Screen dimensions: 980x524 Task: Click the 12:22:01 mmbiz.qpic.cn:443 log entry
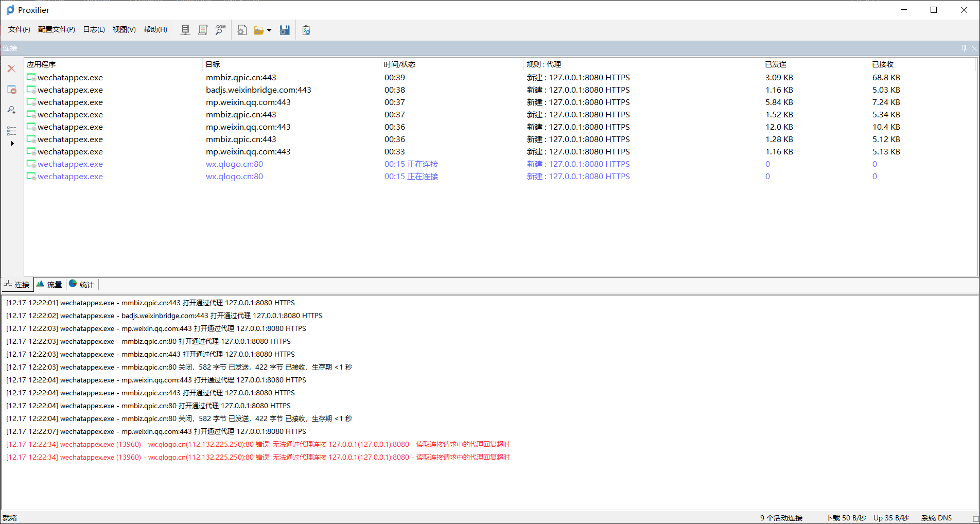(150, 303)
